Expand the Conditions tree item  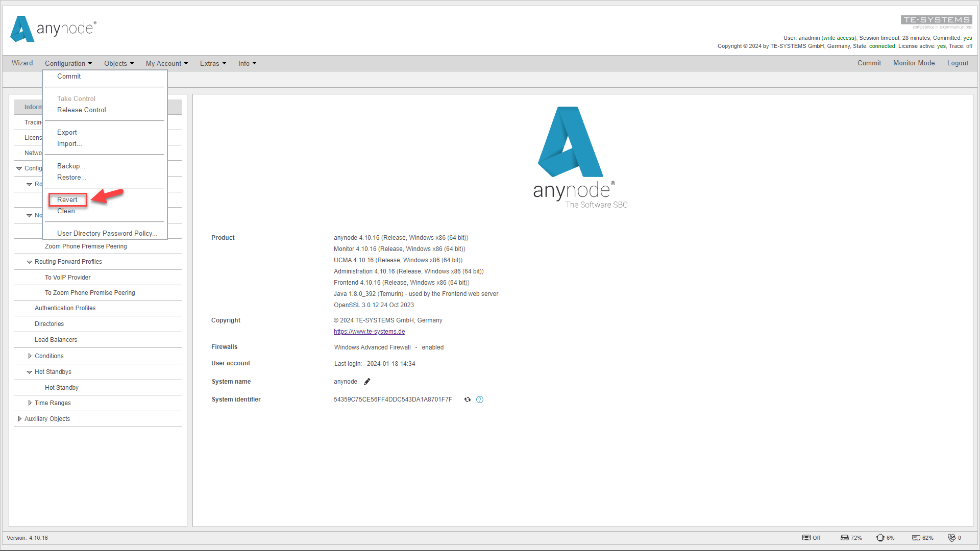coord(28,355)
